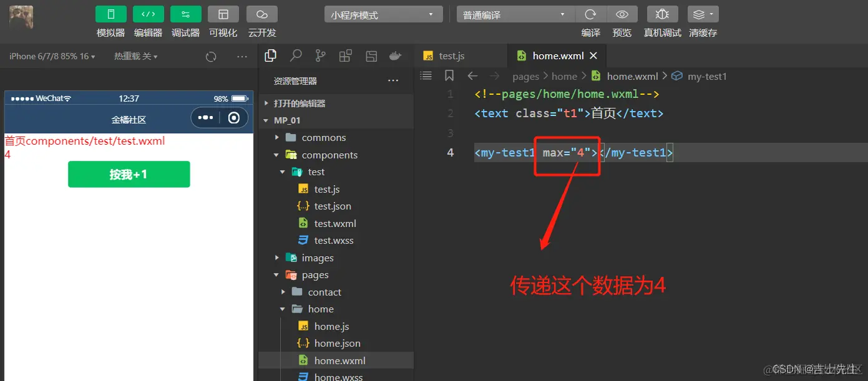868x381 pixels.
Task: Launch 真机调试 real device debugging
Action: 662,14
